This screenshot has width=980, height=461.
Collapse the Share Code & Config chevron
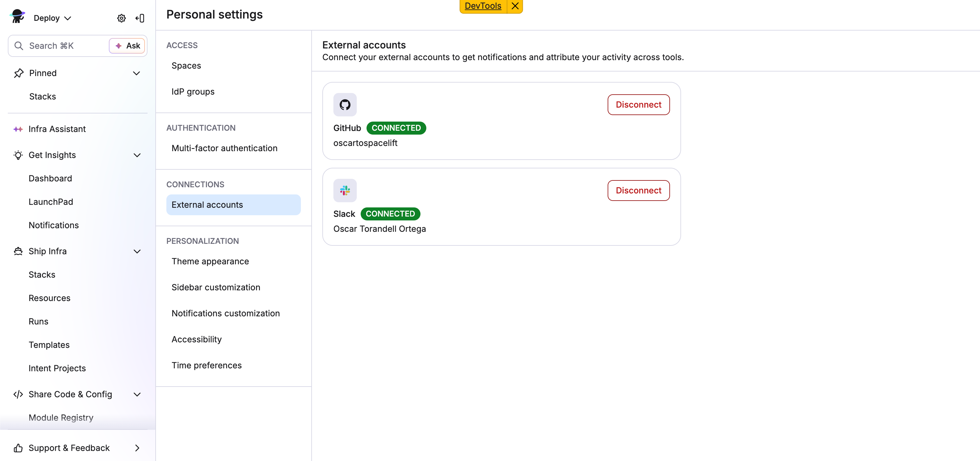point(137,394)
